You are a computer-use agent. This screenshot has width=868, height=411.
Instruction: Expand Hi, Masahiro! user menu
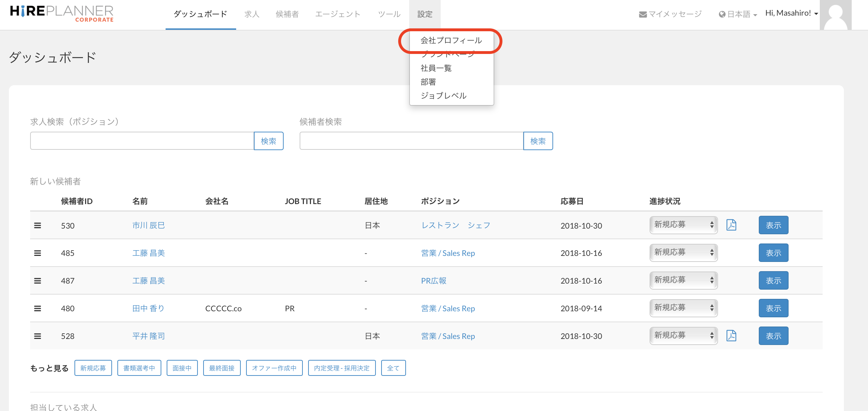(x=791, y=13)
